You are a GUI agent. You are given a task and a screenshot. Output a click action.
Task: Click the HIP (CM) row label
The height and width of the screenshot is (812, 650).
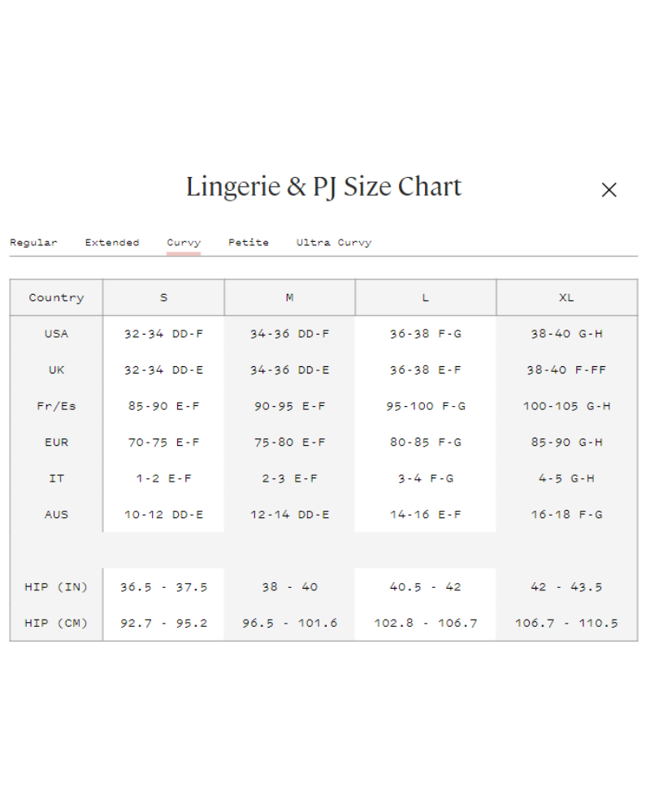[56, 624]
